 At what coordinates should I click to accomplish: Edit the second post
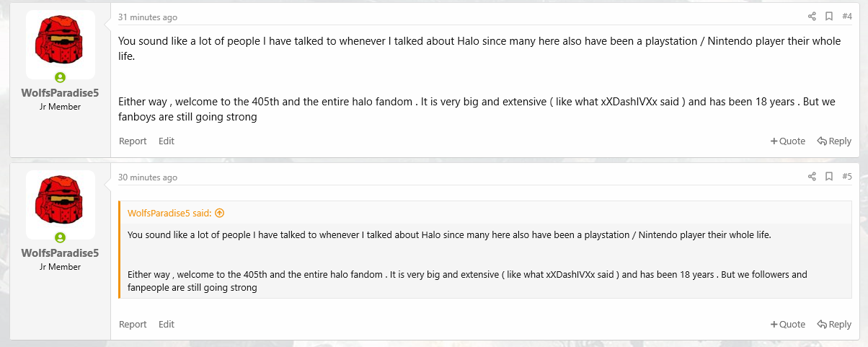[167, 325]
